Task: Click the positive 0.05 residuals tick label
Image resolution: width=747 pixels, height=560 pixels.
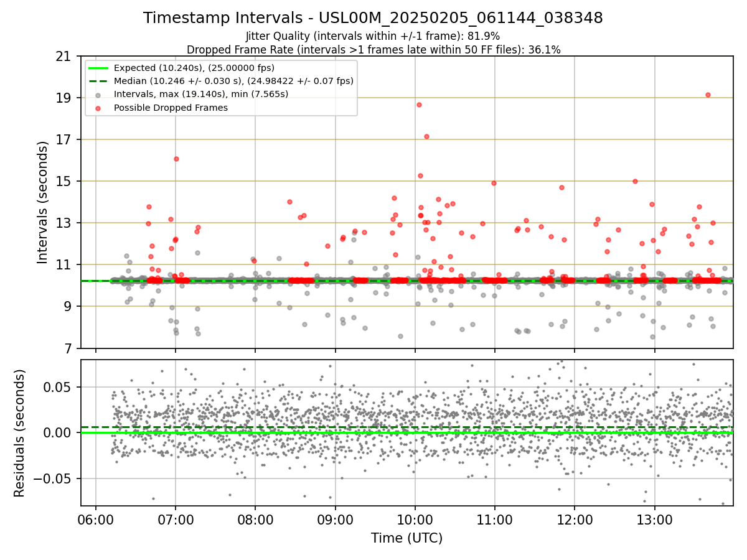Action: coord(56,387)
